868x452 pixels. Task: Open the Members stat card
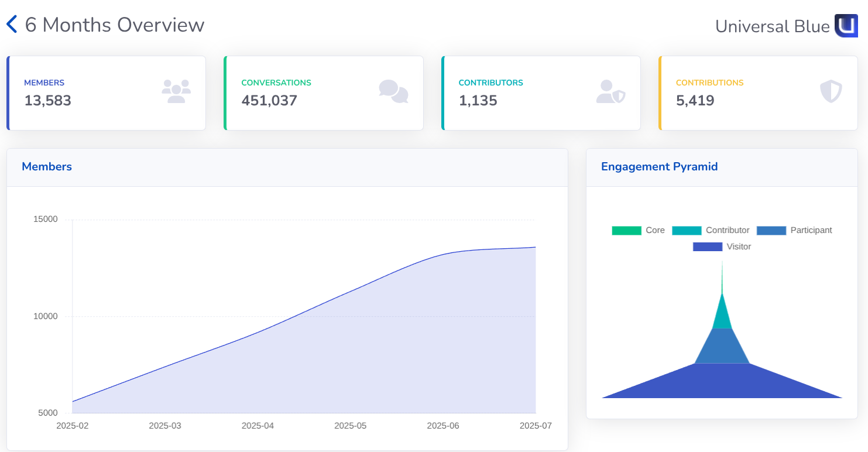(x=107, y=93)
